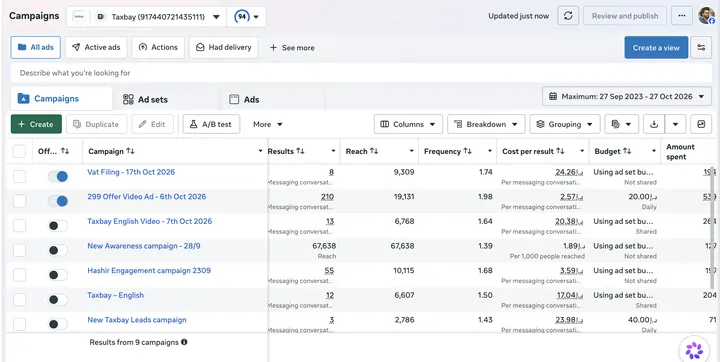The image size is (720, 362).
Task: Open 299 Offer Video Ad campaign link
Action: coord(146,197)
